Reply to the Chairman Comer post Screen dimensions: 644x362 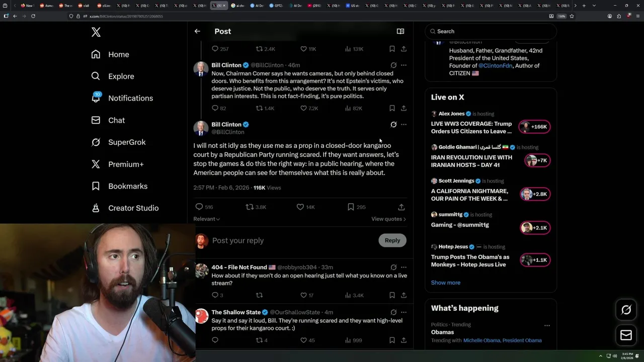tap(219, 108)
